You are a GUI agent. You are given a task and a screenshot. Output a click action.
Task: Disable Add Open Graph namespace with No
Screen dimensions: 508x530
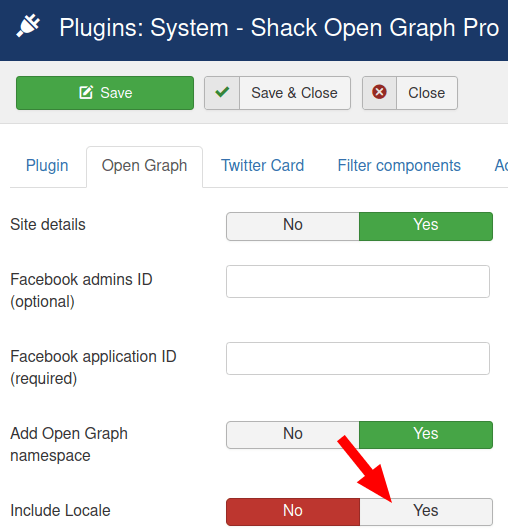(293, 435)
